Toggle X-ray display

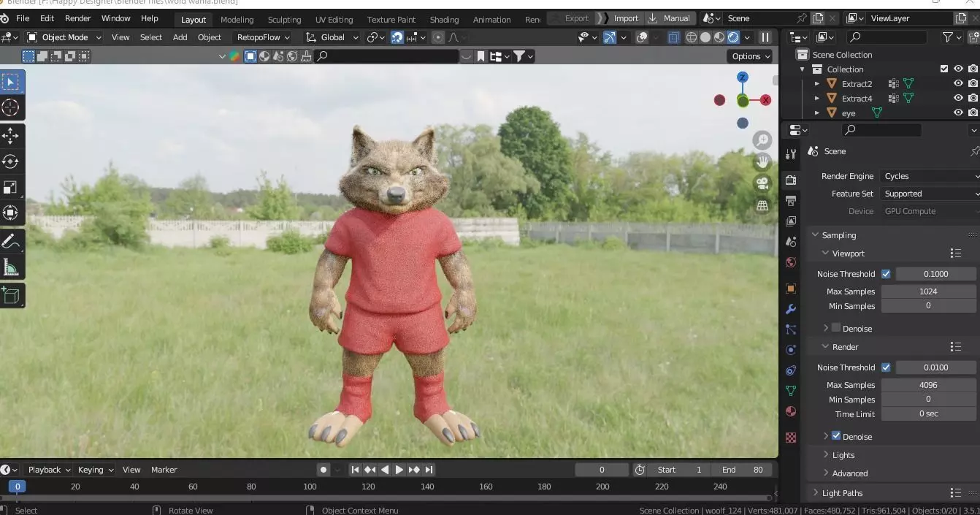pos(673,37)
